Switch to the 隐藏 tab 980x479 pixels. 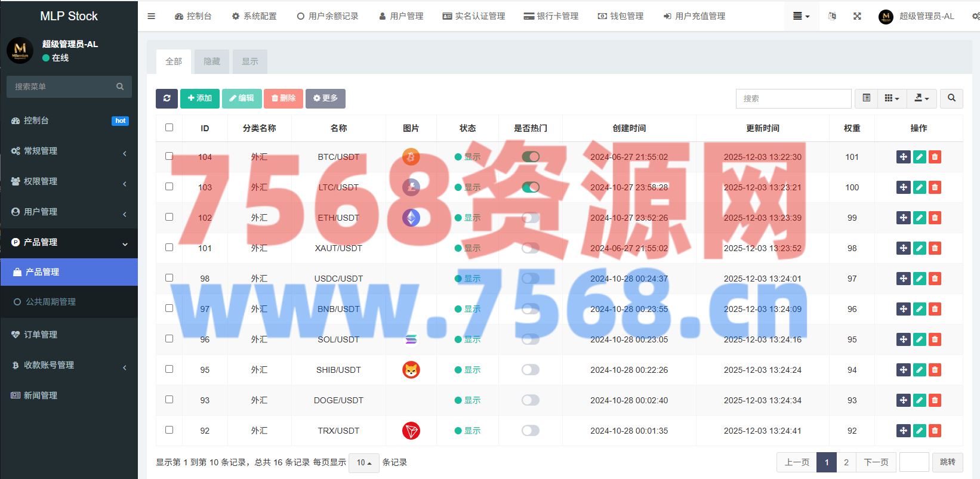pos(212,61)
